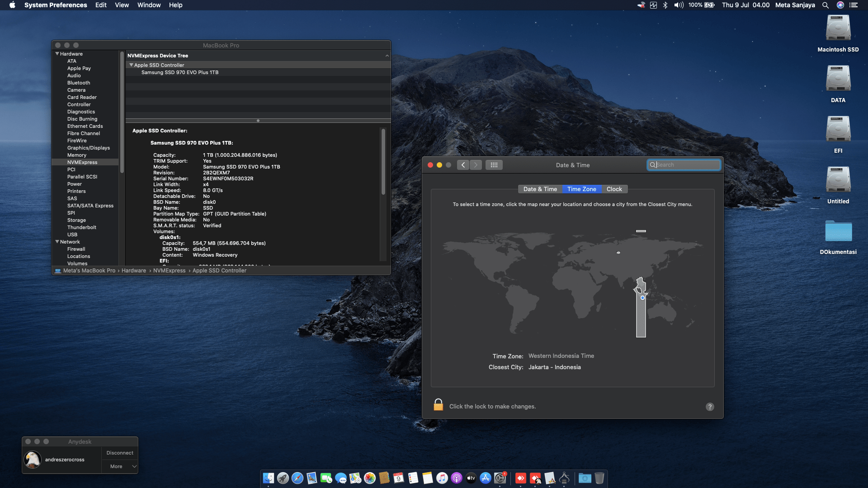The width and height of the screenshot is (868, 488).
Task: Open the Date & Time help button
Action: pos(710,407)
